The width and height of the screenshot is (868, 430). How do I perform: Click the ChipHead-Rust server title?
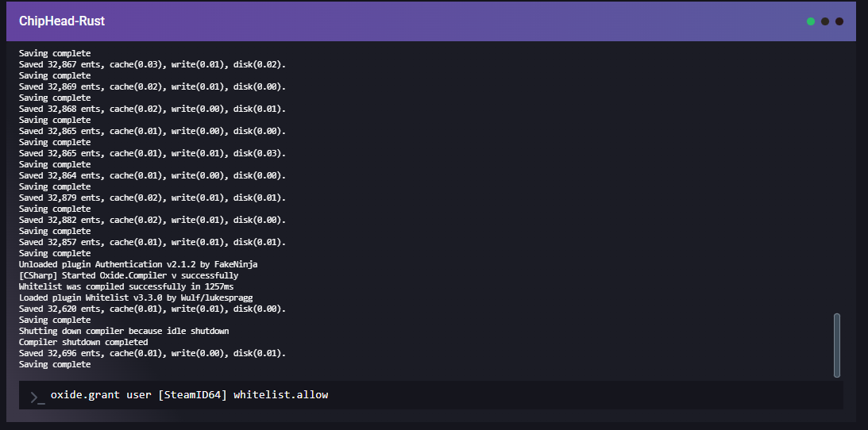pyautogui.click(x=62, y=21)
